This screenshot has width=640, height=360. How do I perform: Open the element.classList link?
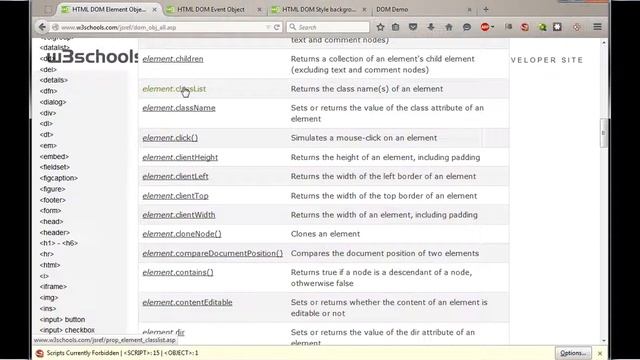[x=174, y=89]
